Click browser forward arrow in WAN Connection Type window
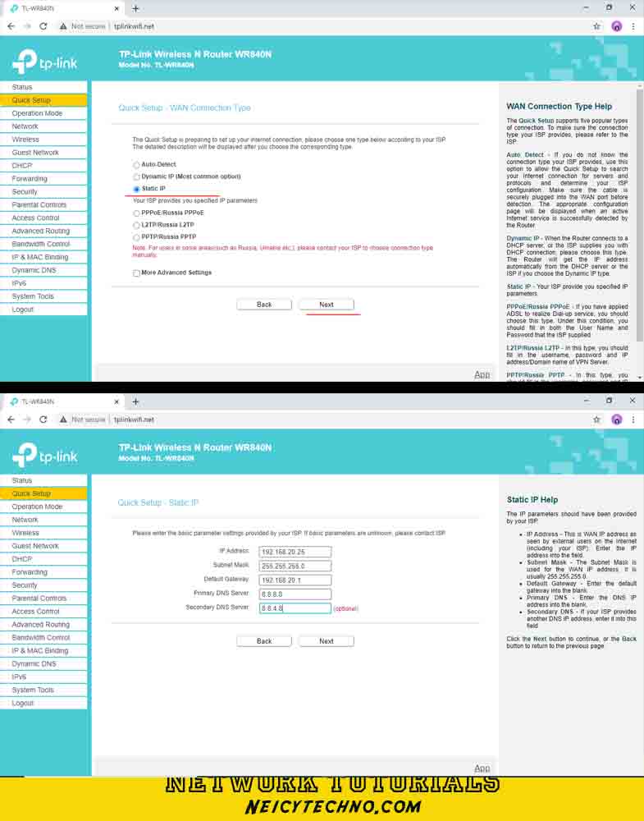The image size is (644, 821). click(x=27, y=26)
